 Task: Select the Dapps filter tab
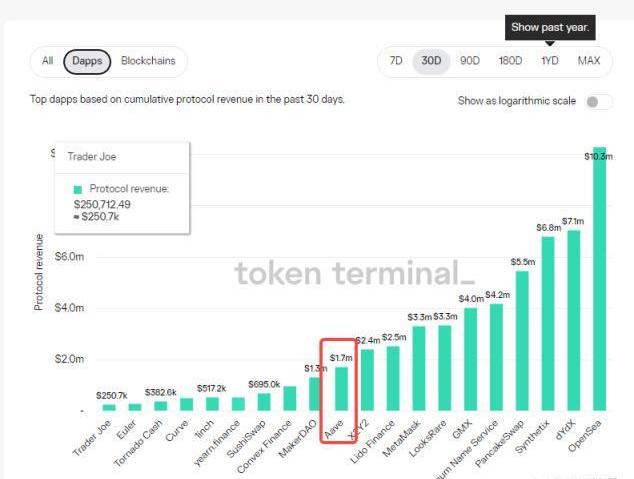[87, 61]
